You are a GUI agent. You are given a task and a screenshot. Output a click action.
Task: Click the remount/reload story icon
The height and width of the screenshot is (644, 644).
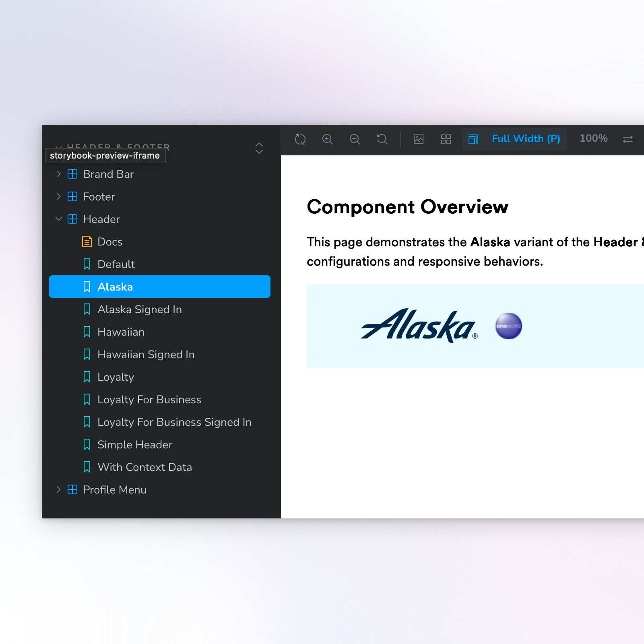click(x=300, y=139)
